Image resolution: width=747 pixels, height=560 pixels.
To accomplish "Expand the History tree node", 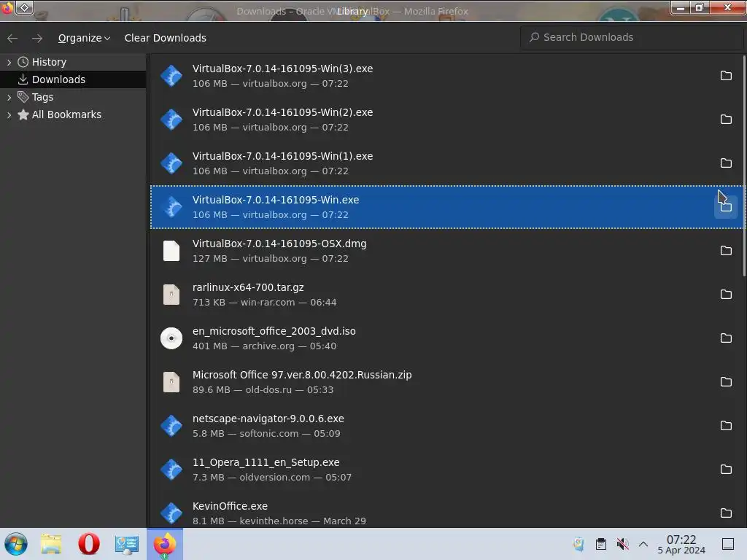I will [x=9, y=62].
